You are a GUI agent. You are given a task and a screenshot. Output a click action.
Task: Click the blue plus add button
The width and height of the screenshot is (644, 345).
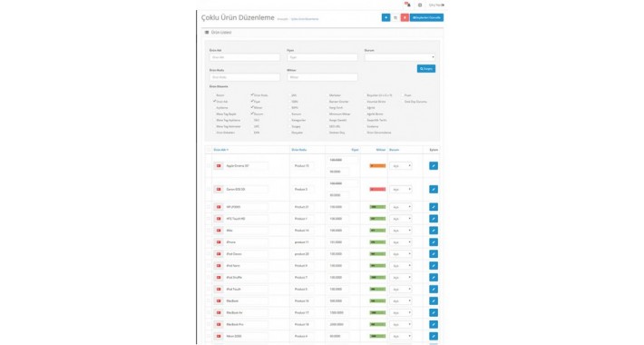tap(385, 17)
